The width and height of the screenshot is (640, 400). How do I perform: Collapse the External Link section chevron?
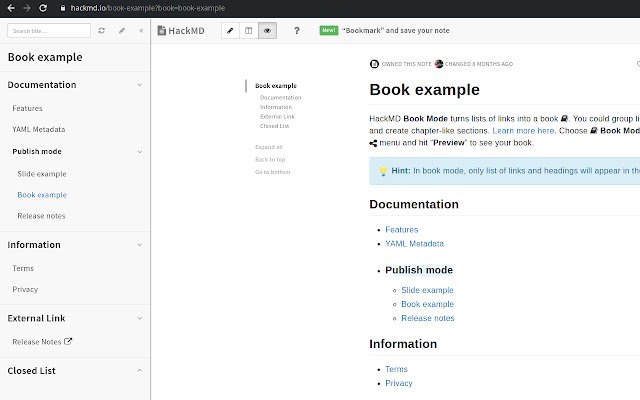[x=140, y=318]
